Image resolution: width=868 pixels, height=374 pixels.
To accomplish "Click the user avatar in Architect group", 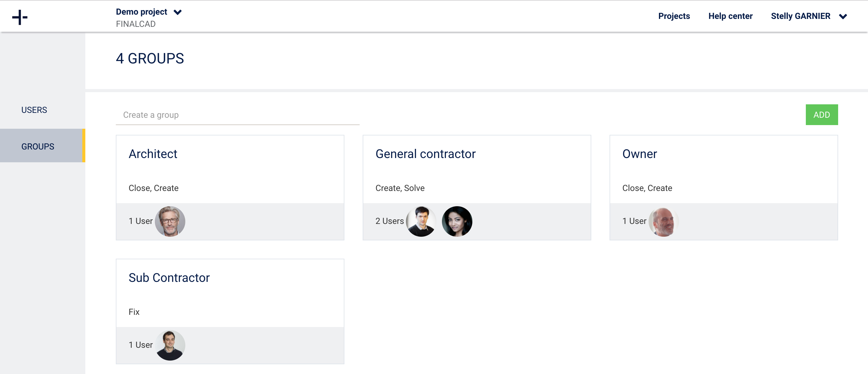I will [x=170, y=221].
